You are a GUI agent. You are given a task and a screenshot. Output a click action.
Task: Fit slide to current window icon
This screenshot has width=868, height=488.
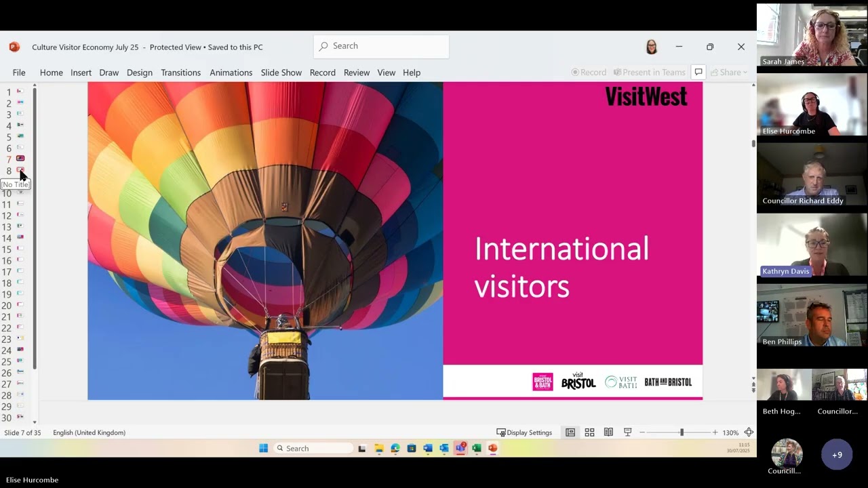749,432
